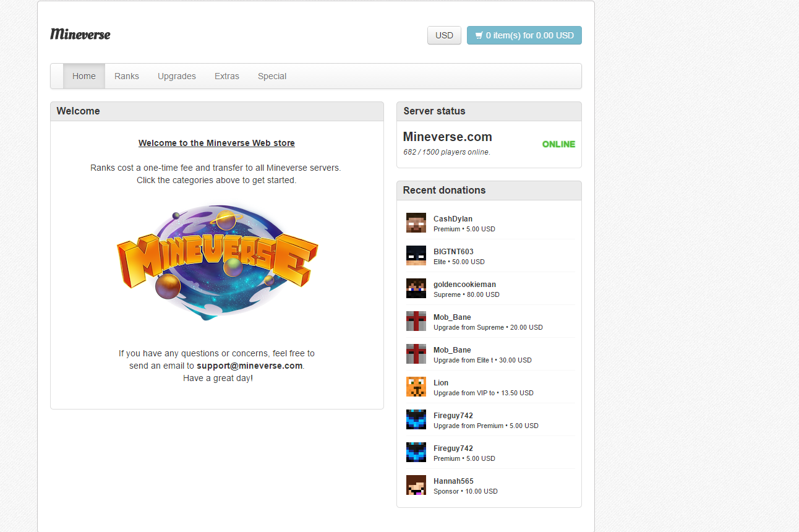Click the Upgrade from Supreme 20.00 USD line

click(x=488, y=327)
